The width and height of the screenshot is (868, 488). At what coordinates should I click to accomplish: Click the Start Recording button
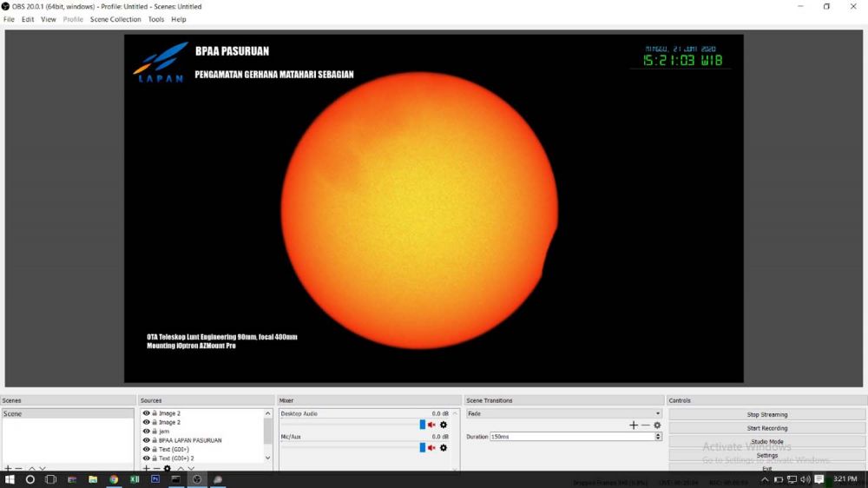(x=767, y=428)
